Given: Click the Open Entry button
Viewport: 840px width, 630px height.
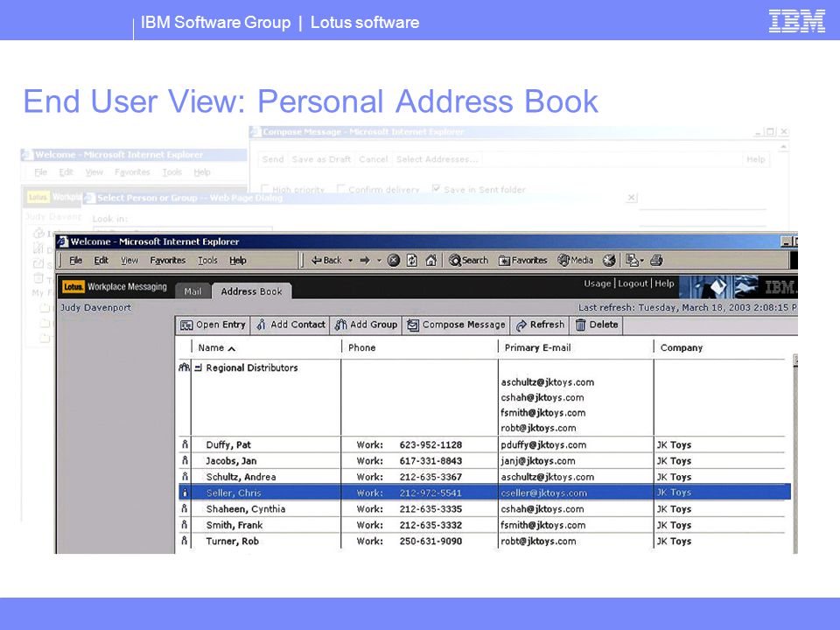Looking at the screenshot, I should pos(213,325).
